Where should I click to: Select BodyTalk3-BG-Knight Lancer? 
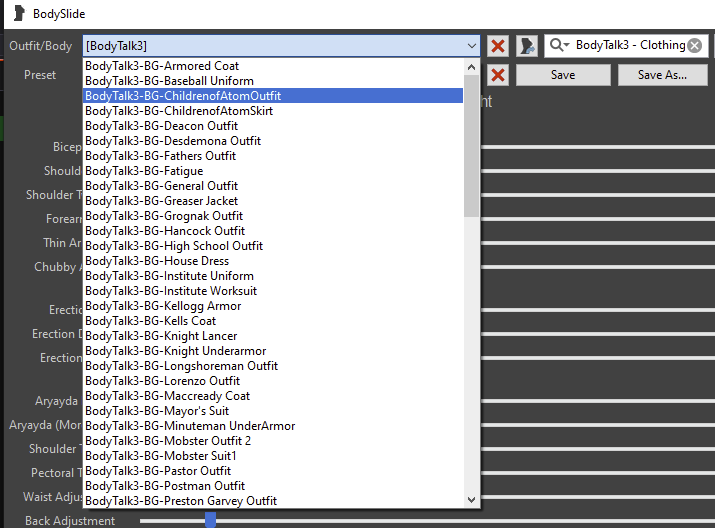point(273,336)
